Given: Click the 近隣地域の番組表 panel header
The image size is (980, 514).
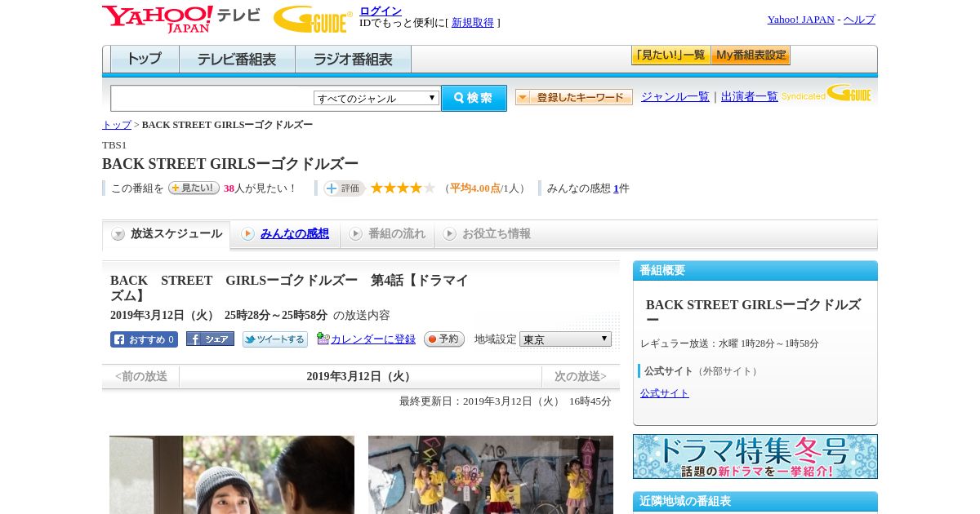Looking at the screenshot, I should point(755,502).
